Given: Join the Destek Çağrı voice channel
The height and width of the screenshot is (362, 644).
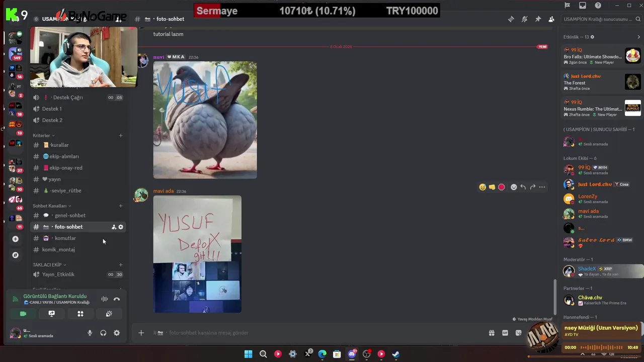Looking at the screenshot, I should point(77,98).
